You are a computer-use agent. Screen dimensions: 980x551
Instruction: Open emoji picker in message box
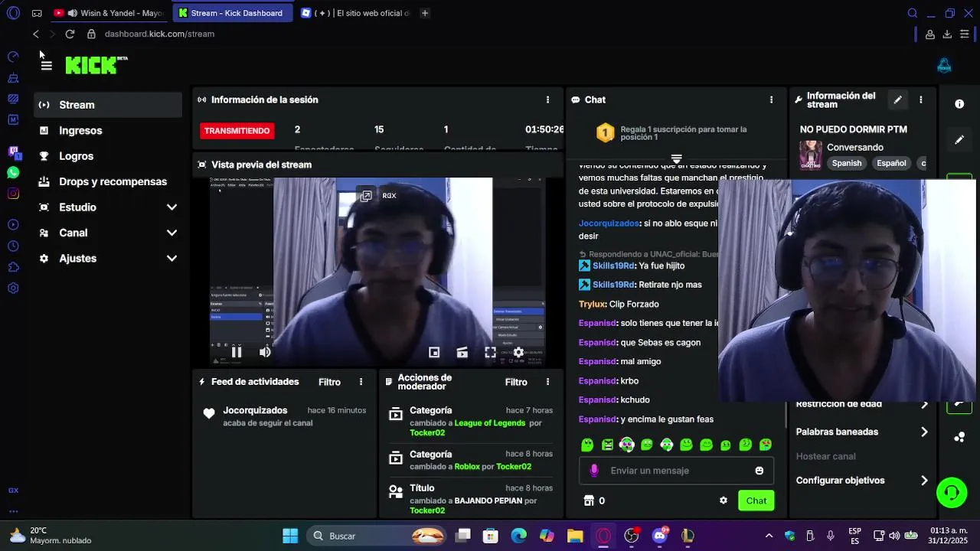759,471
